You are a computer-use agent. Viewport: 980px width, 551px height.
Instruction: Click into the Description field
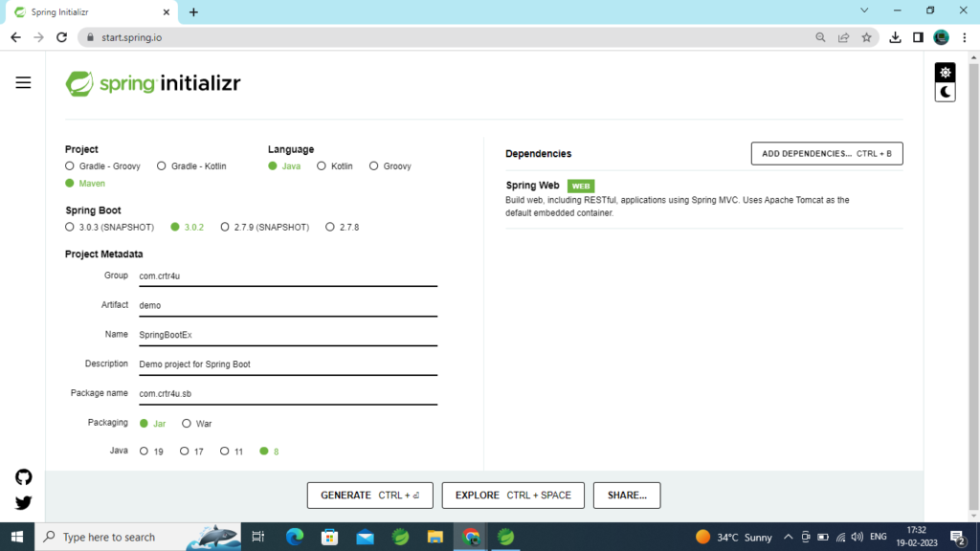pyautogui.click(x=288, y=364)
